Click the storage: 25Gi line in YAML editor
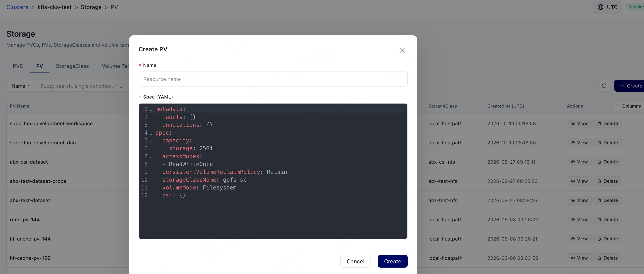644x274 pixels. click(191, 148)
